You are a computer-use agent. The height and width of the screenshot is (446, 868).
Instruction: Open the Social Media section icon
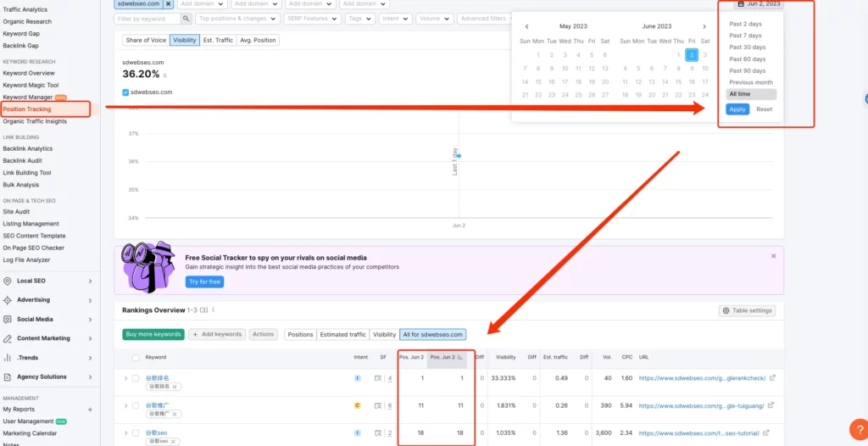click(7, 319)
